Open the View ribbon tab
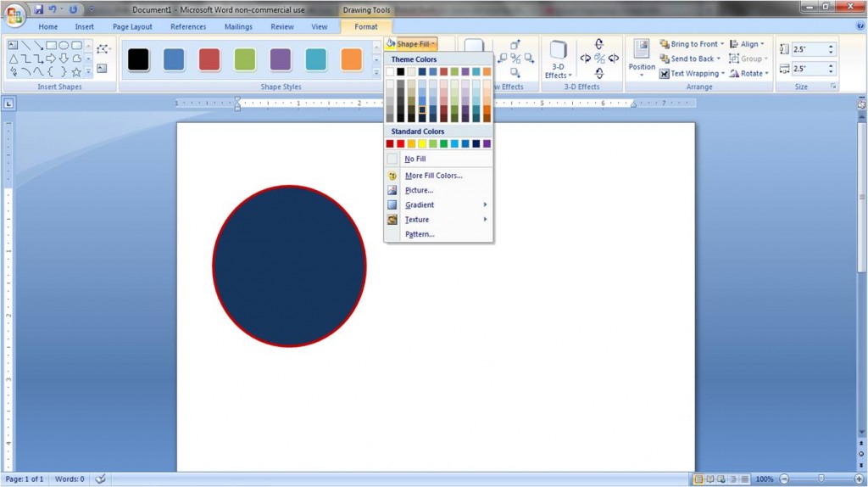Screen dimensions: 868x487 [320, 26]
